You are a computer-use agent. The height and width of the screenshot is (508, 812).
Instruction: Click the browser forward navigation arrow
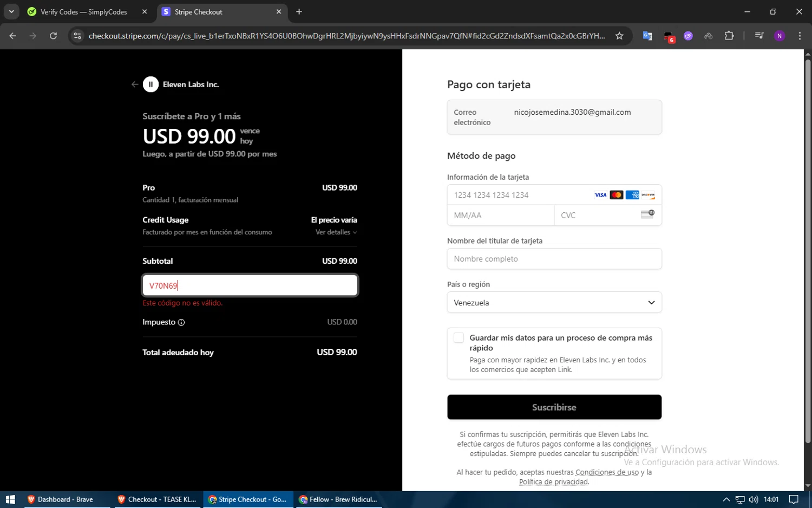tap(33, 36)
